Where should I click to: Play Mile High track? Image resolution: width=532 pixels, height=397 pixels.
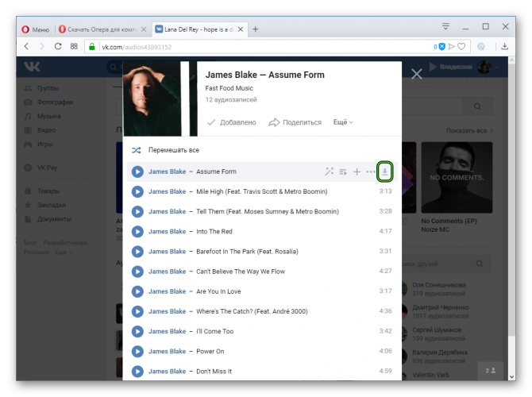point(137,191)
